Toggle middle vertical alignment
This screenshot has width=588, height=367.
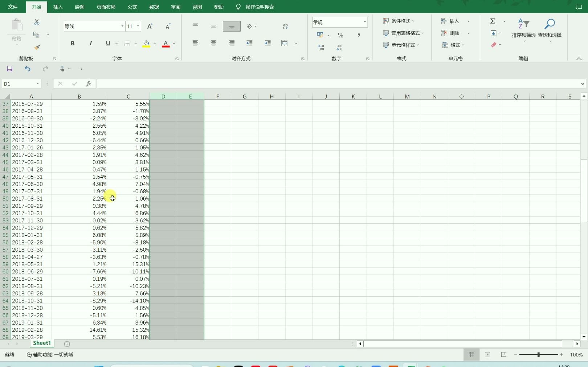[x=213, y=26]
